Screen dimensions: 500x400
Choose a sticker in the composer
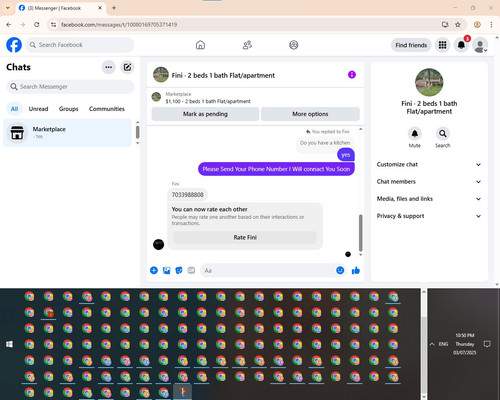tap(179, 270)
